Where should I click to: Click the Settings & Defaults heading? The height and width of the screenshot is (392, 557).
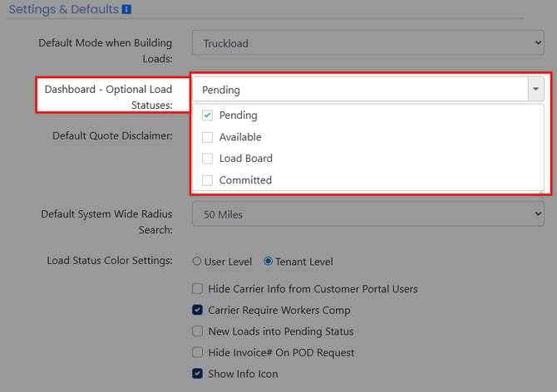(x=63, y=9)
